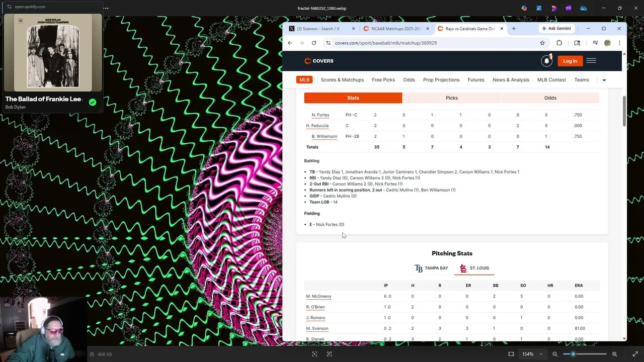Open Prop Projections in navigation
The height and width of the screenshot is (362, 644).
(441, 80)
